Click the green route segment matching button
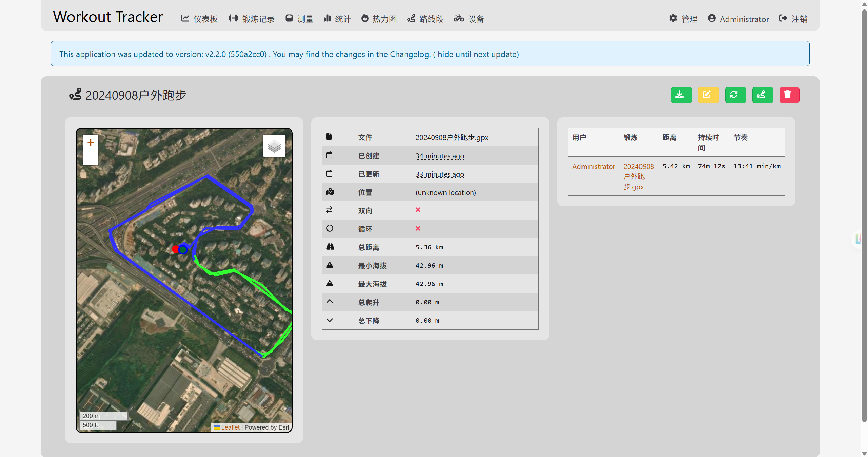 [x=762, y=95]
